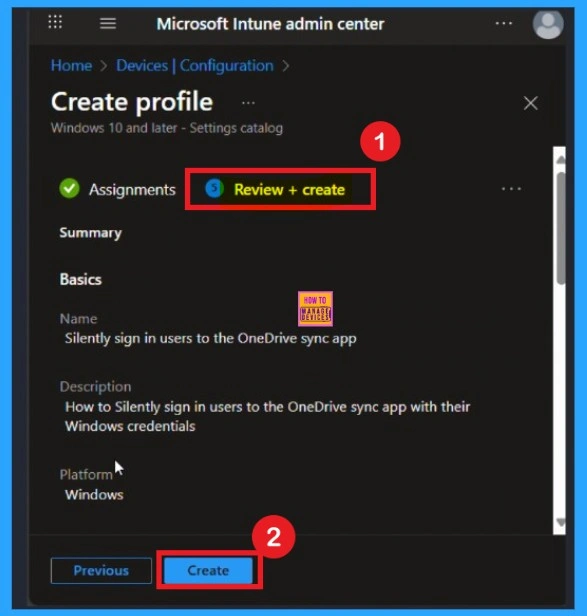587x616 pixels.
Task: Click the green Assignments checkmark icon
Action: pos(69,189)
